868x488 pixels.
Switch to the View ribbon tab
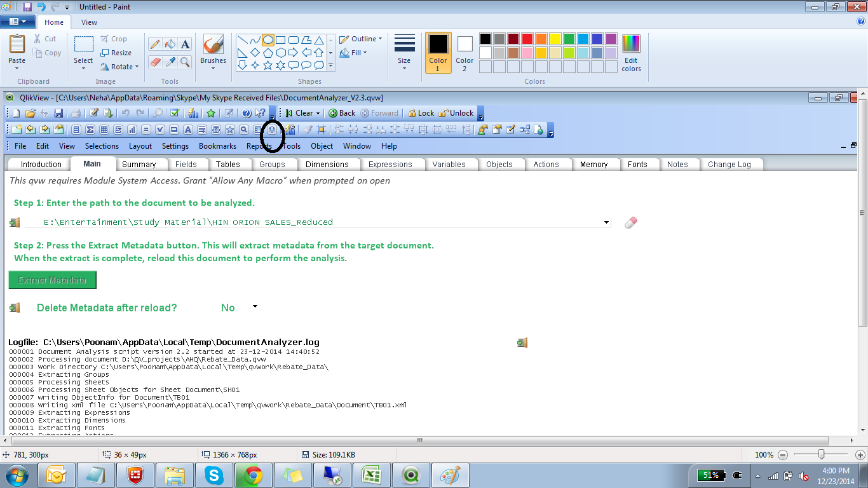[90, 22]
